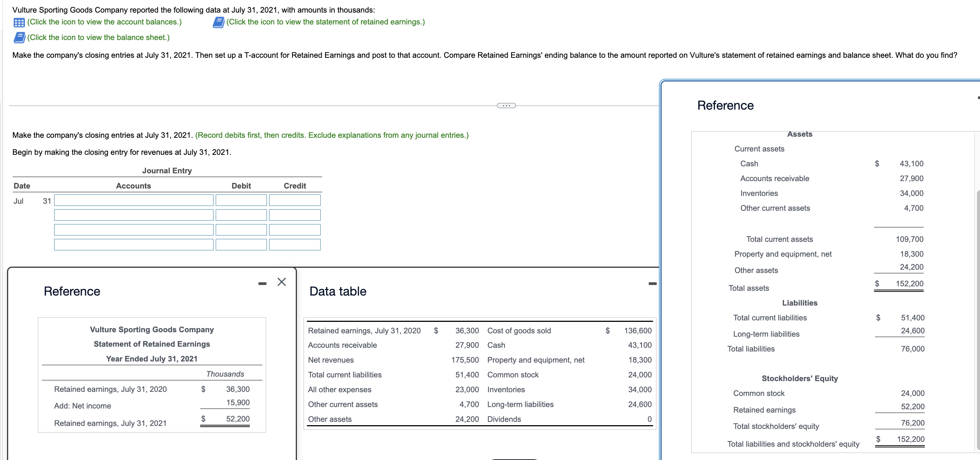Open the statement of retained earnings icon
Screen dimensions: 980x460
pyautogui.click(x=218, y=23)
